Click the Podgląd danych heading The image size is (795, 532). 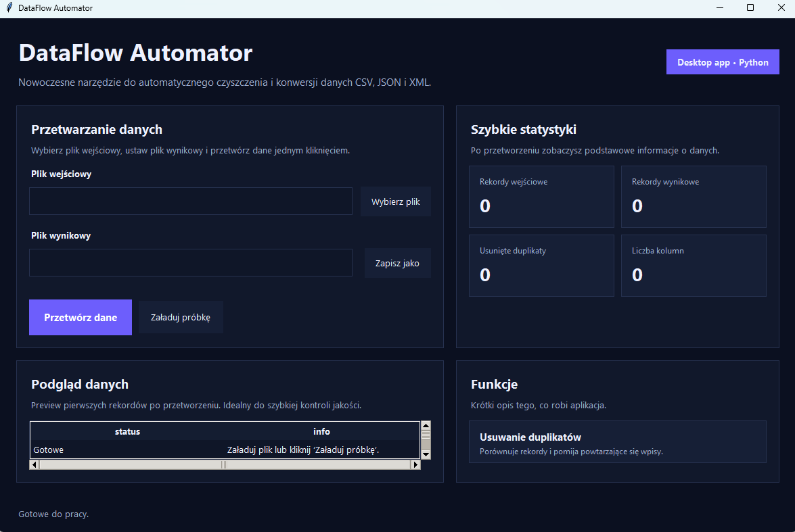(80, 385)
